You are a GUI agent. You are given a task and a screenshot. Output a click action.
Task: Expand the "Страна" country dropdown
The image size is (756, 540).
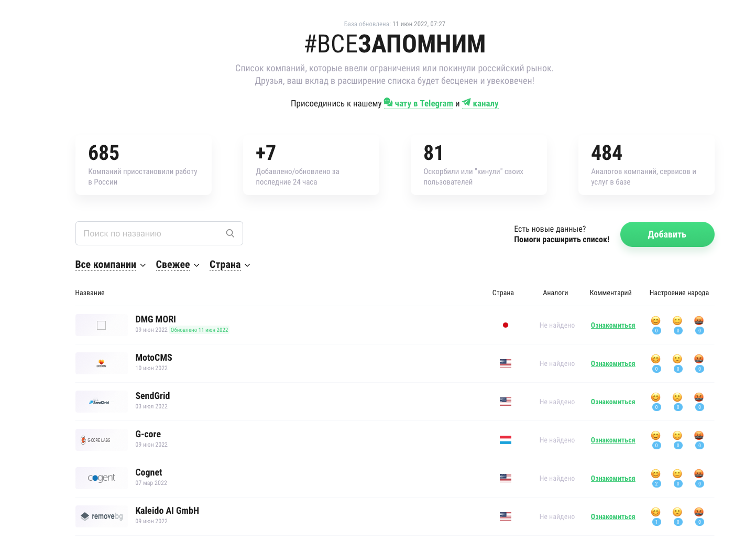[x=229, y=265]
